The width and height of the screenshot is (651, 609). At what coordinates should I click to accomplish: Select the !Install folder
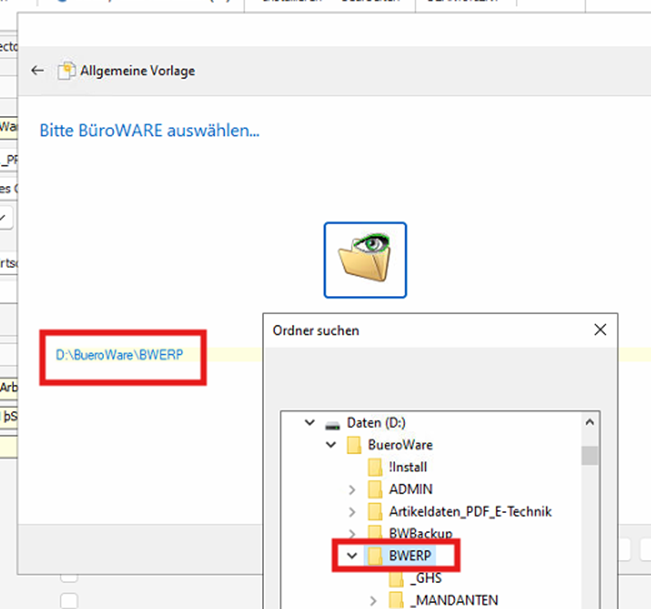408,467
